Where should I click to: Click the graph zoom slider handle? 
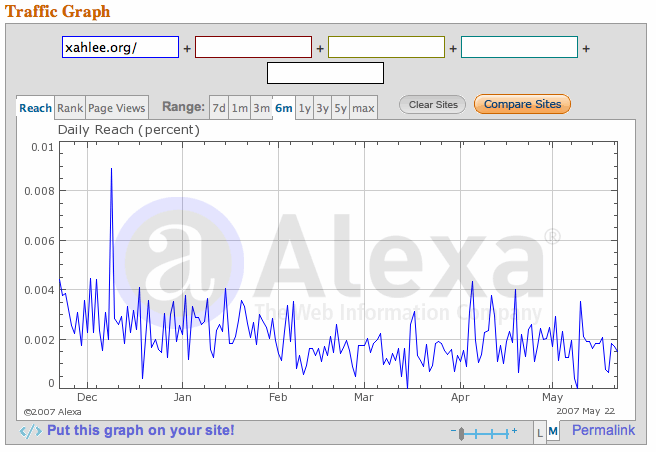[x=461, y=433]
